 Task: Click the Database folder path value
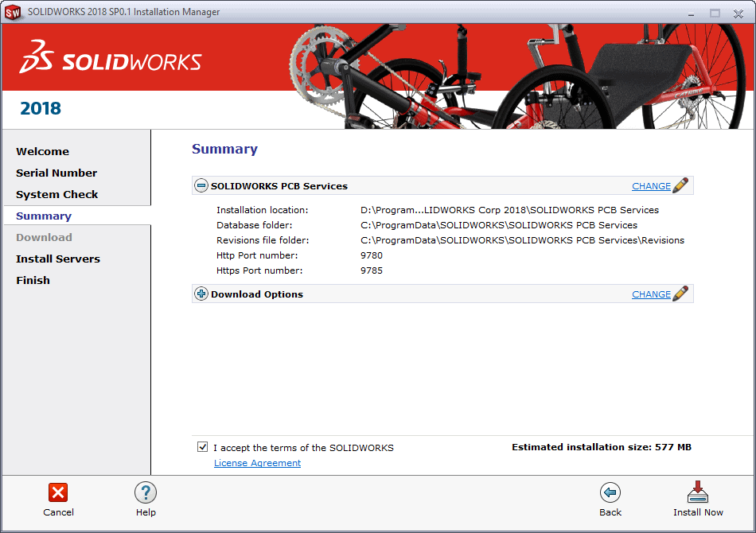(x=499, y=225)
